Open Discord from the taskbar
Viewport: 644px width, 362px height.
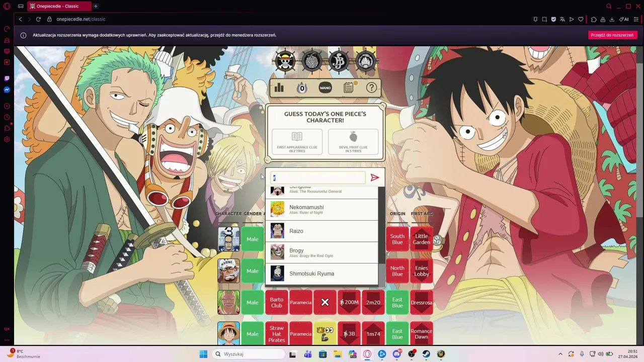pos(397,354)
